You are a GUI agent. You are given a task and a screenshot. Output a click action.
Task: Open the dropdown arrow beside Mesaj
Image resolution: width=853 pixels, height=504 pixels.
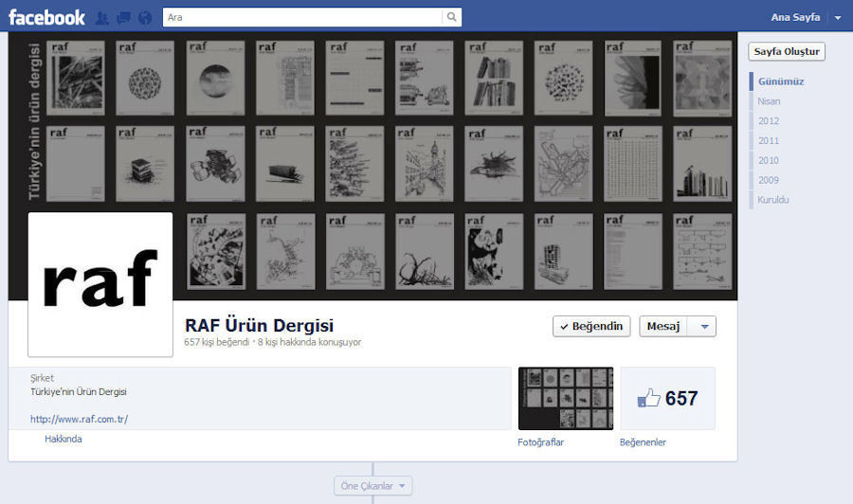coord(704,327)
